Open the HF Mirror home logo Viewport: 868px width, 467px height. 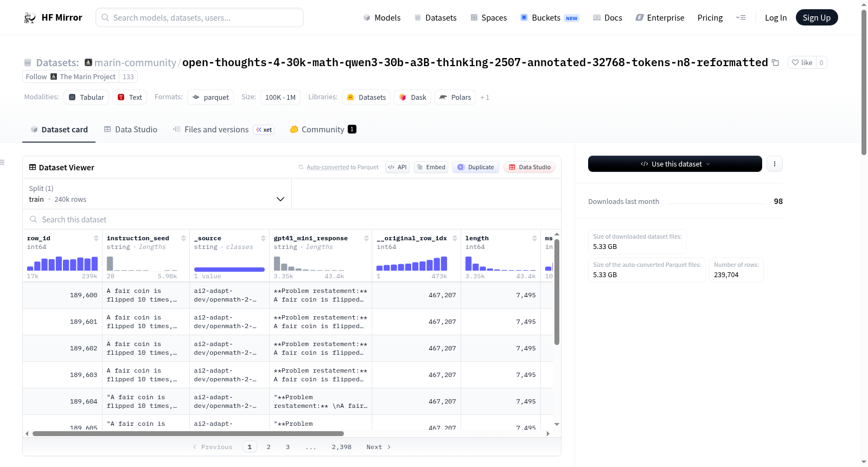53,17
